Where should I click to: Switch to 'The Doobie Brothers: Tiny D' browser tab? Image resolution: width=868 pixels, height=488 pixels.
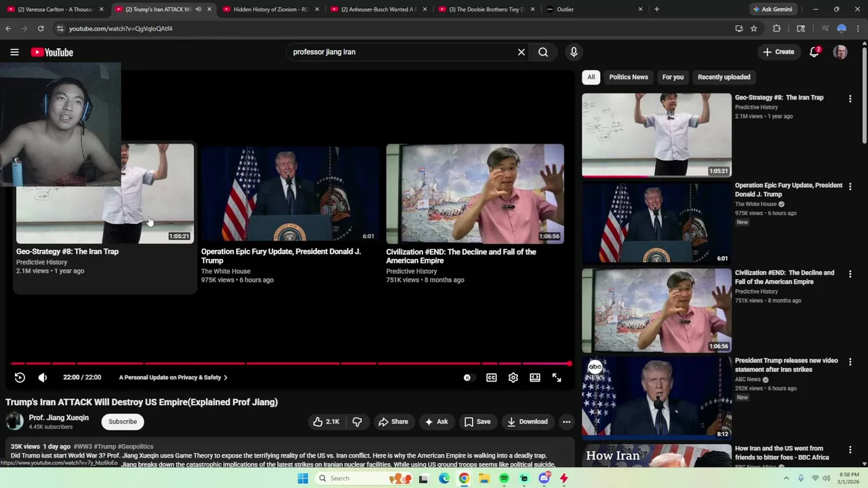tap(486, 9)
